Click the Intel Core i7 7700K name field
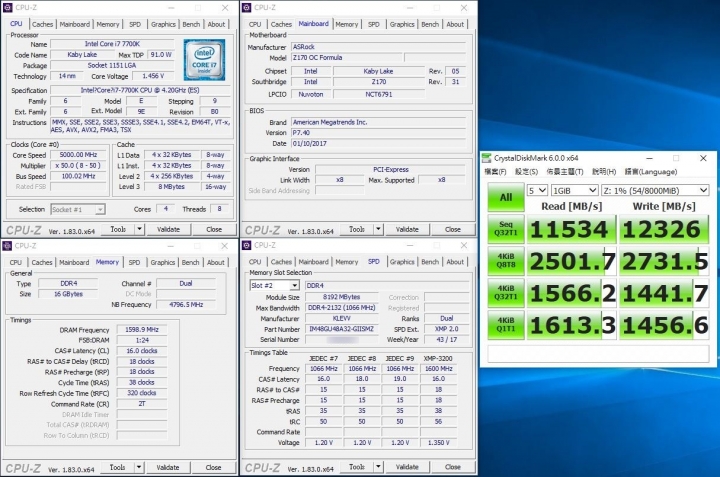This screenshot has width=720, height=477. (112, 44)
